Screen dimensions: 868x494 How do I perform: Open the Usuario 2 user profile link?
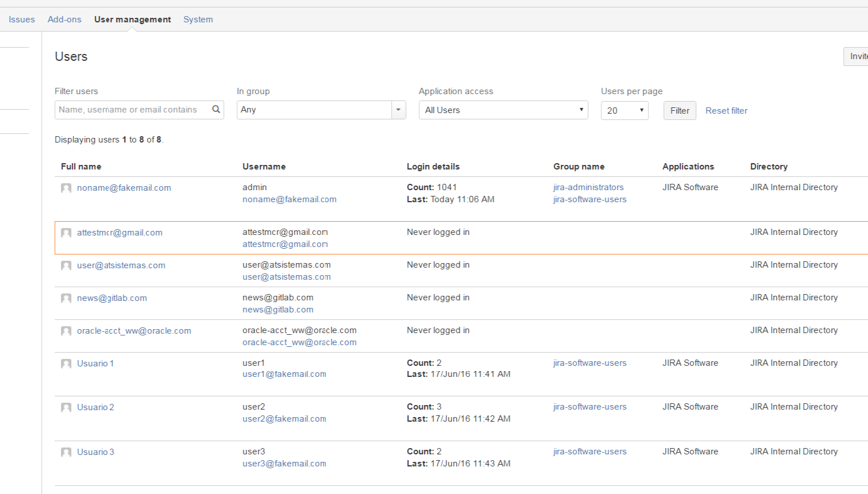pyautogui.click(x=96, y=407)
